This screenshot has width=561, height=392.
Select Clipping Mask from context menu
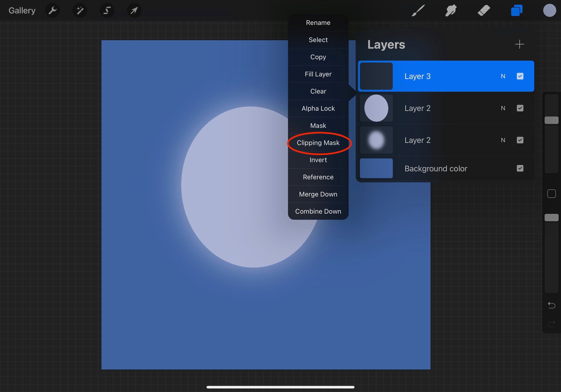pyautogui.click(x=318, y=142)
